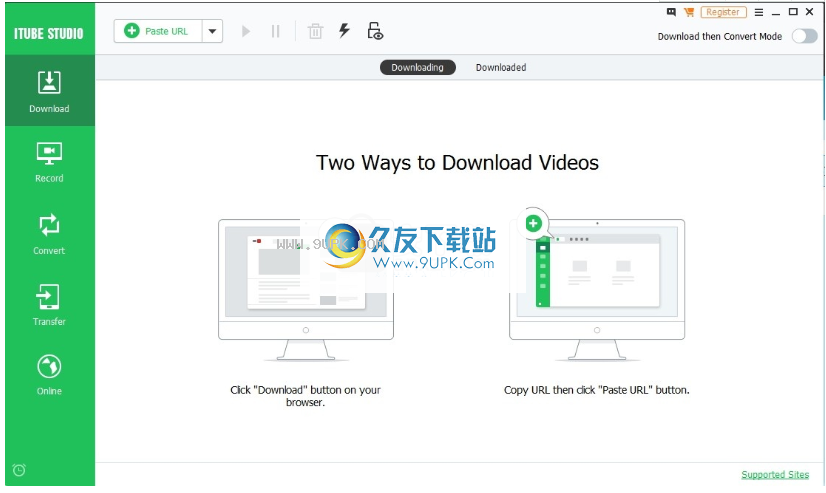Viewport: 826px width, 493px height.
Task: Switch to the Downloading tab
Action: click(417, 67)
